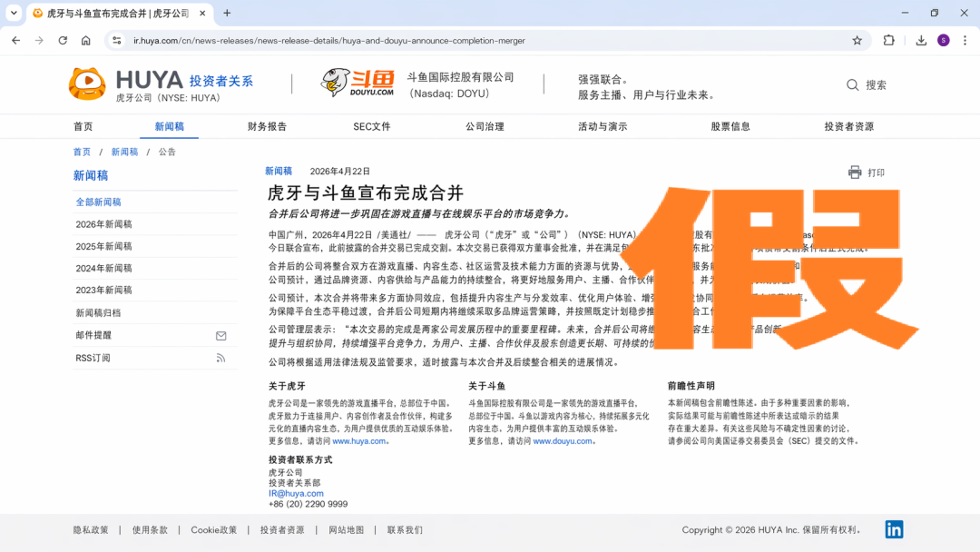This screenshot has width=980, height=552.
Task: Expand the tab search dropdown arrow
Action: (14, 13)
